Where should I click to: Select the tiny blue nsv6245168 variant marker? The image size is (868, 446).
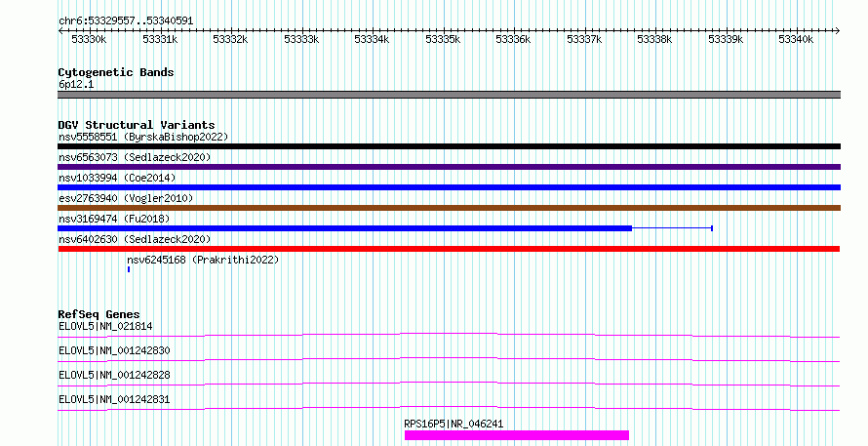pyautogui.click(x=129, y=269)
